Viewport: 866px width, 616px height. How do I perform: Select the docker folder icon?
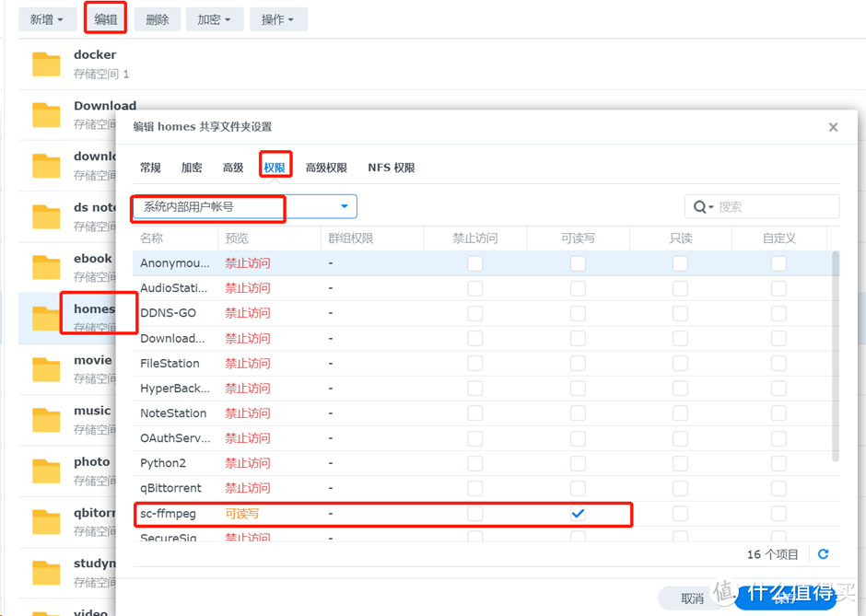tap(46, 64)
